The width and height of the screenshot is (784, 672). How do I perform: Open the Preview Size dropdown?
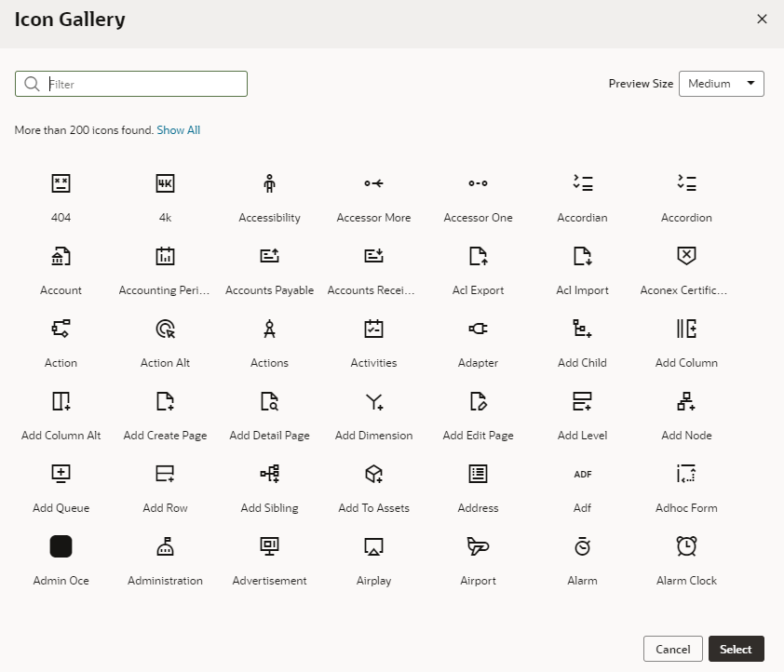(722, 83)
